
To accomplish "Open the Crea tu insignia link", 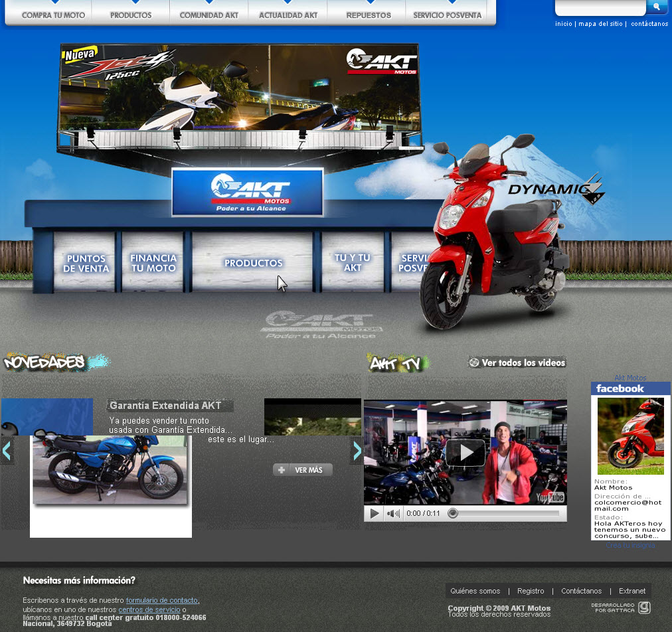I will point(630,545).
